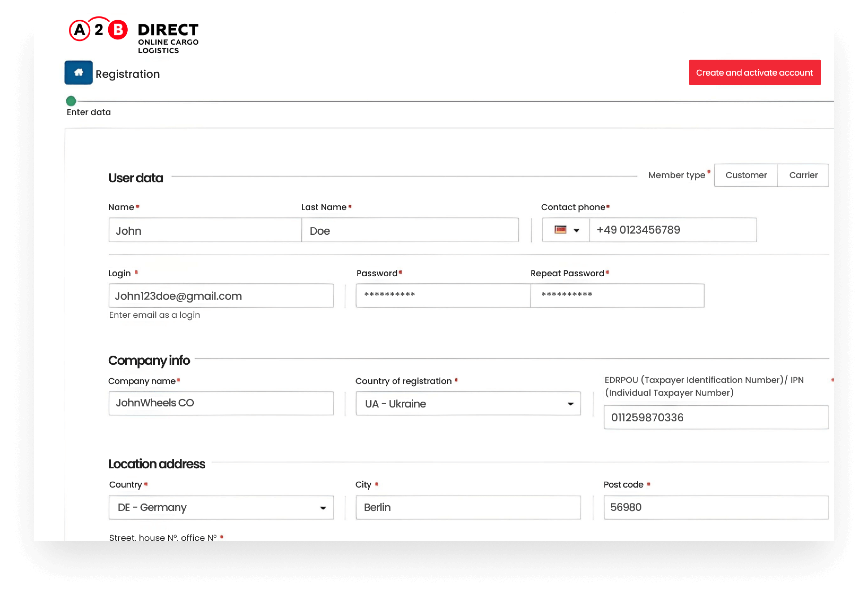Click the EDRPOU taxpayer number field
The image size is (868, 596).
(x=716, y=418)
